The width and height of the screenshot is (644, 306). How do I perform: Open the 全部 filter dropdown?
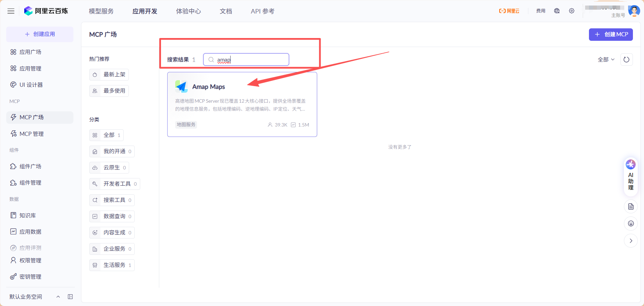point(606,59)
